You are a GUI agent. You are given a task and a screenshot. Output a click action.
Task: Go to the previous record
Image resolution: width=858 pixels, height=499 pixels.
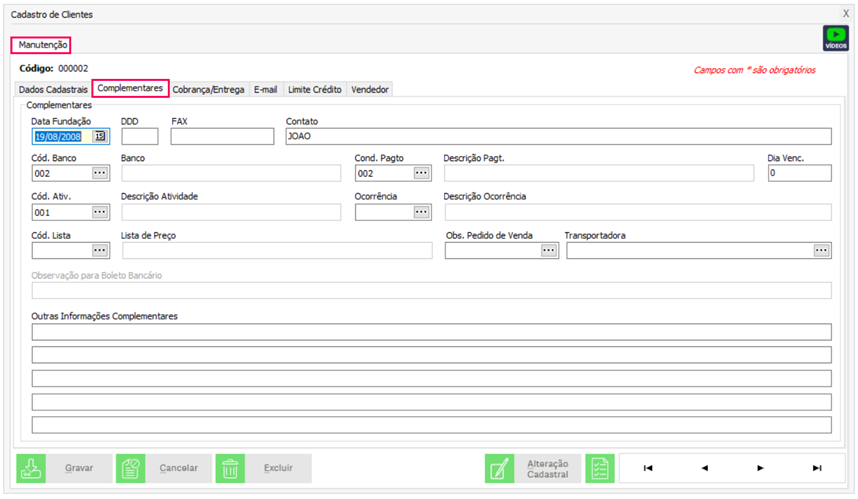pyautogui.click(x=704, y=468)
